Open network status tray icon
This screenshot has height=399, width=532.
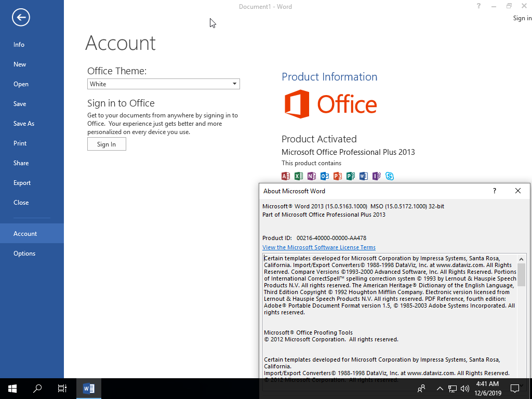coord(453,389)
